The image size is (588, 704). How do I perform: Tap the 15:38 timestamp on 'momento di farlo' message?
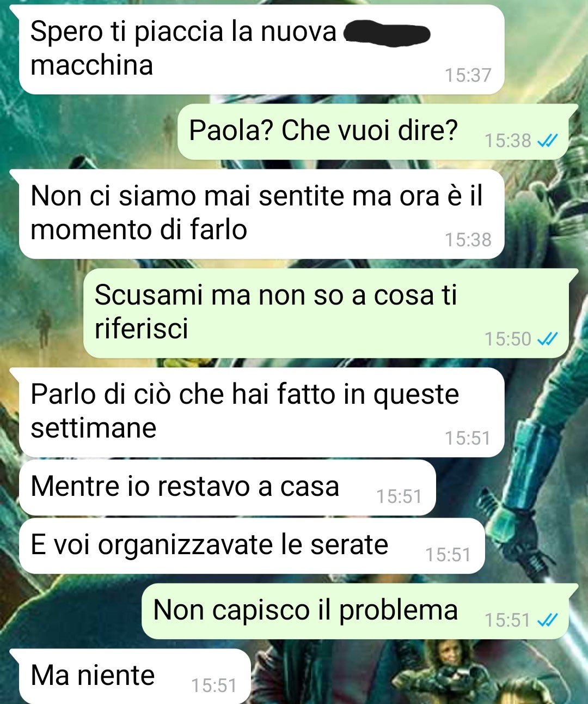(x=468, y=240)
